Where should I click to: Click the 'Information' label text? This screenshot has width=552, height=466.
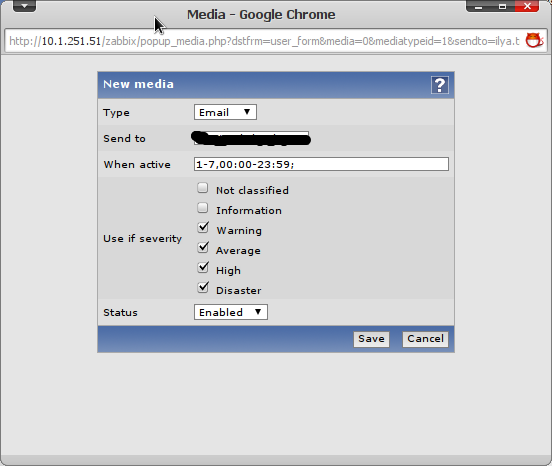[249, 210]
